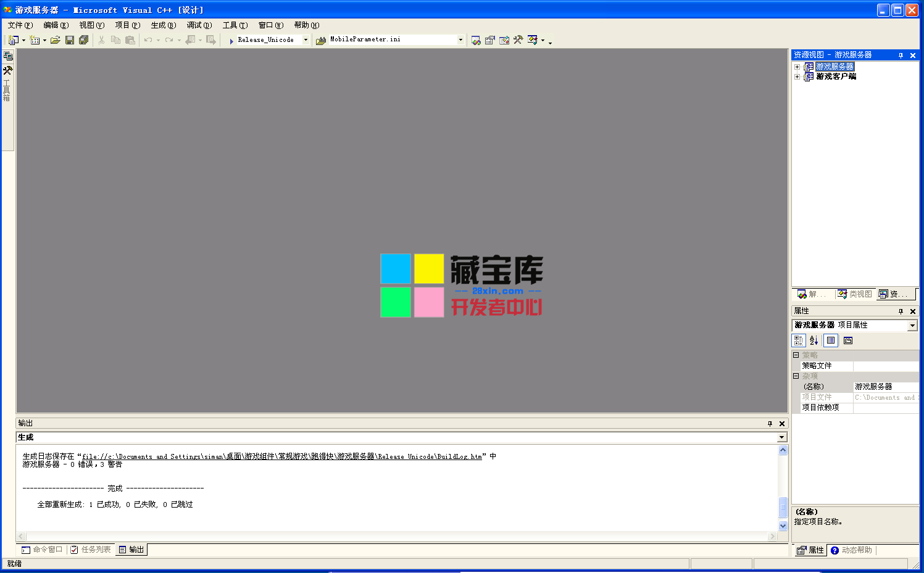
Task: Open Properties Window from toolbar icon
Action: (490, 40)
